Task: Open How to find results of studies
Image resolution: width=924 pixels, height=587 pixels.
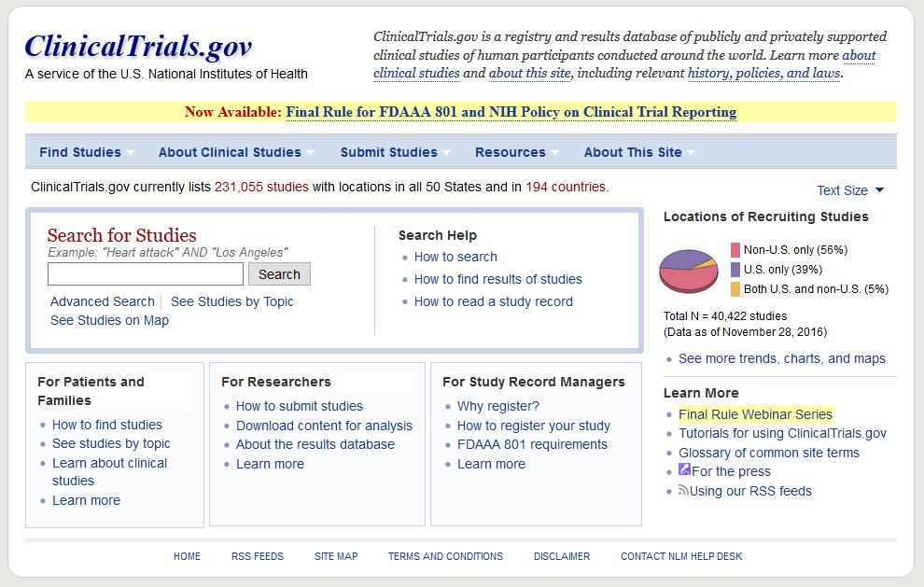Action: 498,279
